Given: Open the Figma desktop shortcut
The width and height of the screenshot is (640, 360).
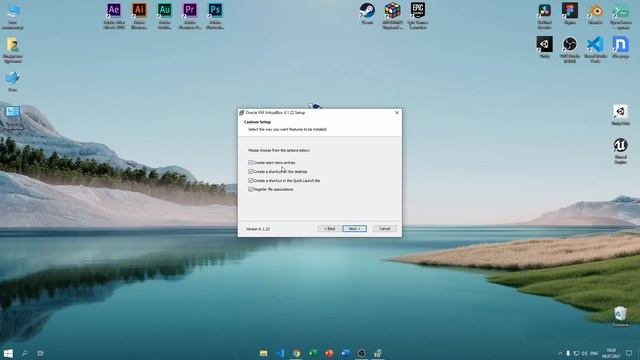Looking at the screenshot, I should pyautogui.click(x=570, y=13).
